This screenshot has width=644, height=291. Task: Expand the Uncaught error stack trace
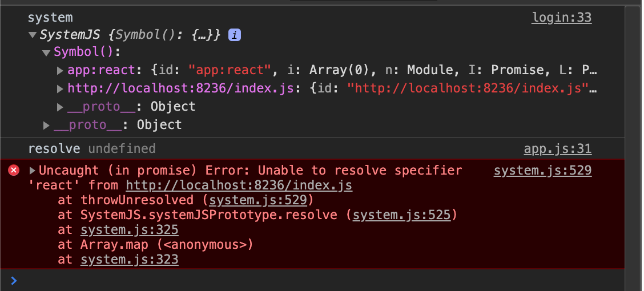[33, 171]
